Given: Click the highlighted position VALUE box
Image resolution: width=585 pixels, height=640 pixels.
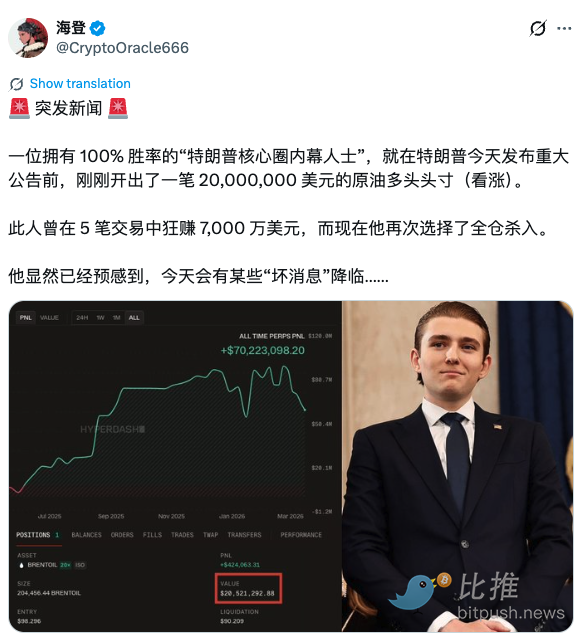Looking at the screenshot, I should [x=248, y=589].
